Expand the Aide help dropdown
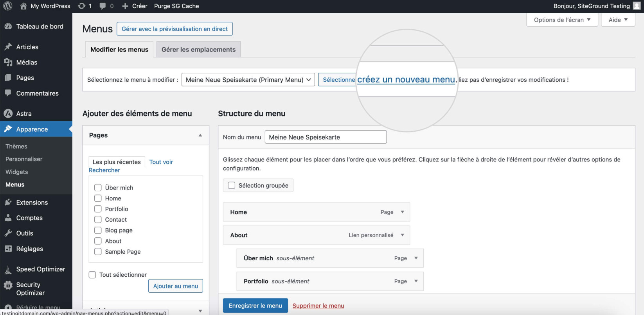 618,20
